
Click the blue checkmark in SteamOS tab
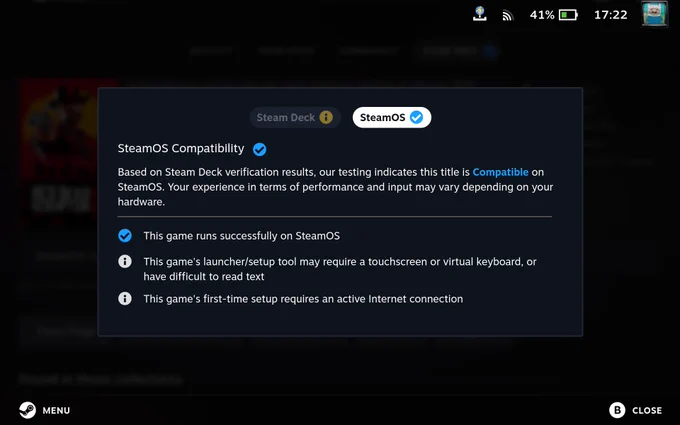click(416, 117)
